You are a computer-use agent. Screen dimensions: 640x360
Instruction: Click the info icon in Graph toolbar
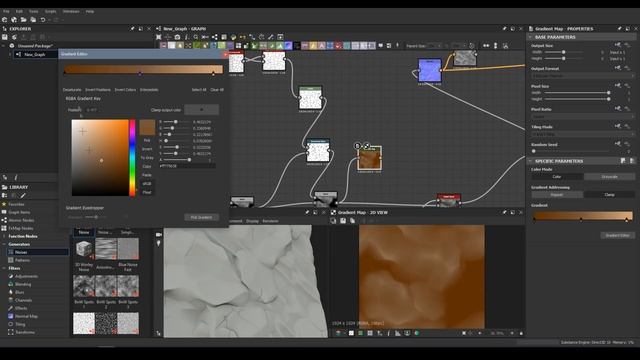187,37
